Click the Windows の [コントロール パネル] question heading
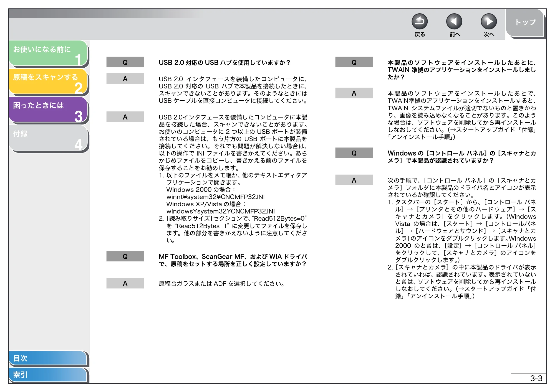This screenshot has height=392, width=555. point(462,157)
